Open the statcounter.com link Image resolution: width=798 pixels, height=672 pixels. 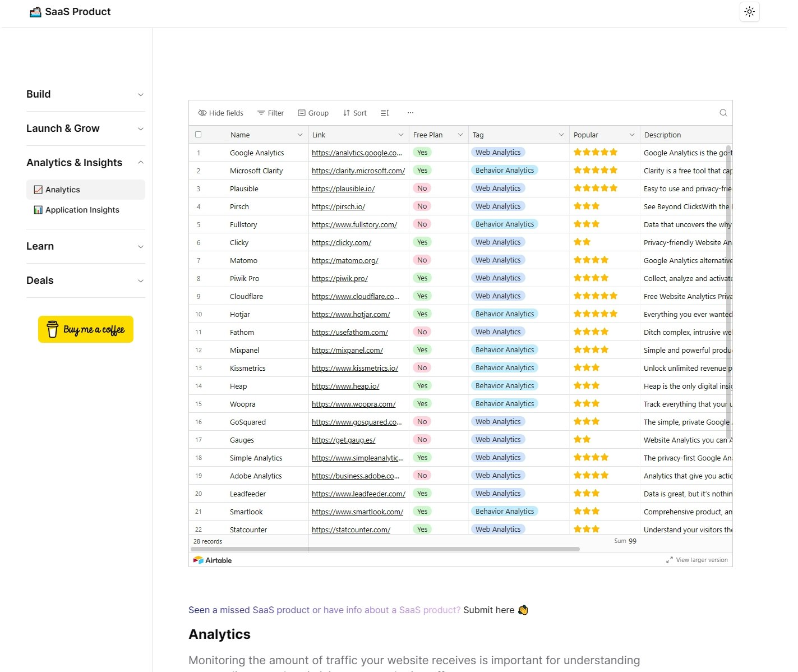tap(351, 530)
